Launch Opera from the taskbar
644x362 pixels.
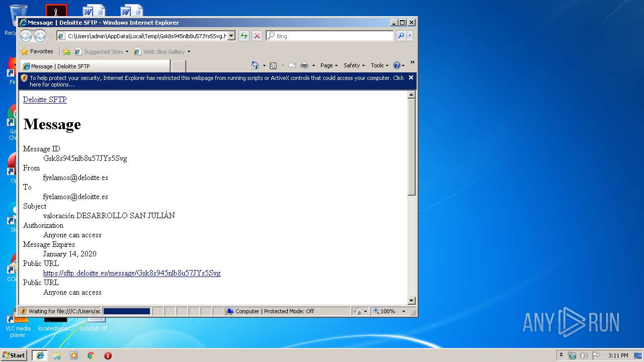(x=108, y=355)
